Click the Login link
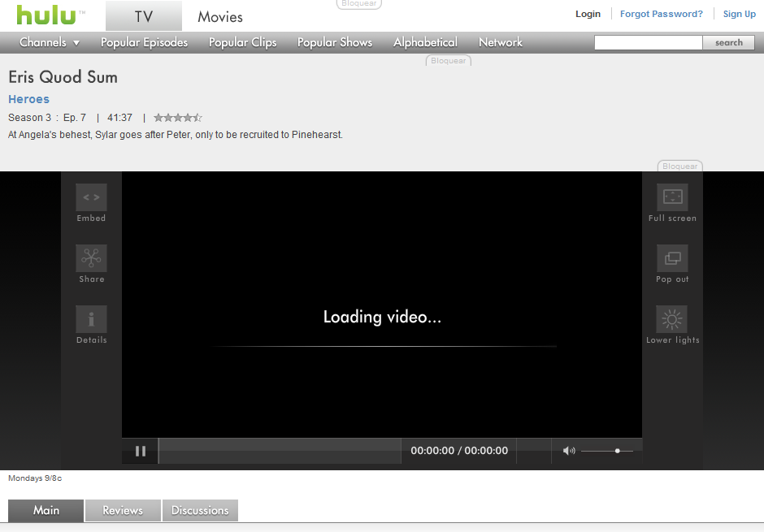The image size is (764, 532). (x=588, y=14)
